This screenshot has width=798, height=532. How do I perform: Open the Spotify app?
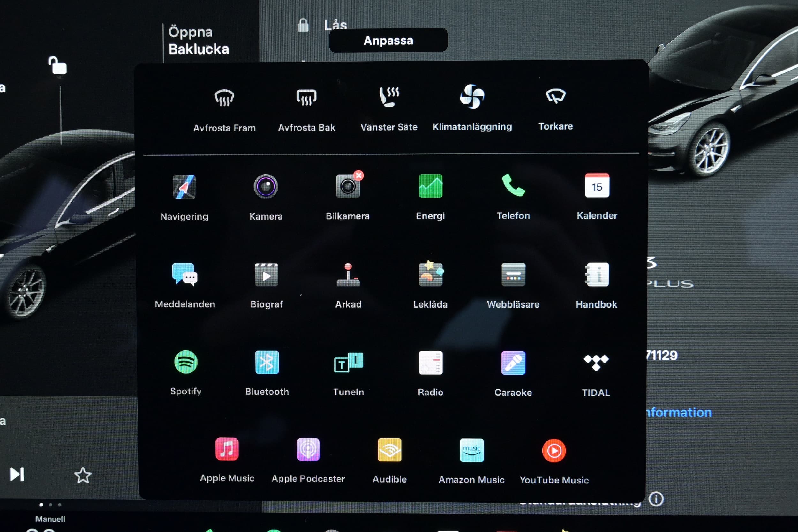tap(185, 362)
